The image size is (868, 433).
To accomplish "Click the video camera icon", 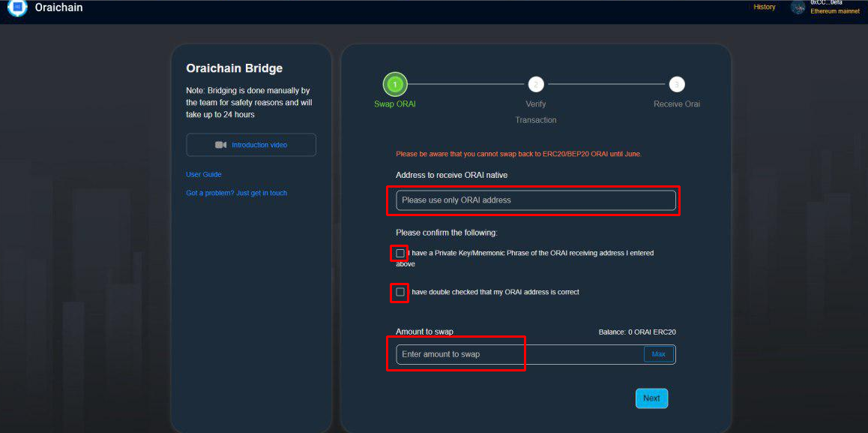I will pyautogui.click(x=221, y=145).
